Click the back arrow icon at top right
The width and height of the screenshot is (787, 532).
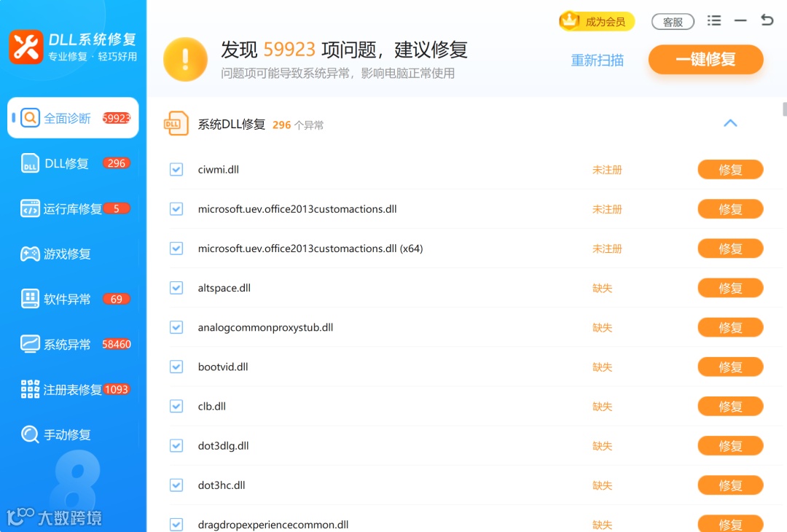pyautogui.click(x=767, y=20)
